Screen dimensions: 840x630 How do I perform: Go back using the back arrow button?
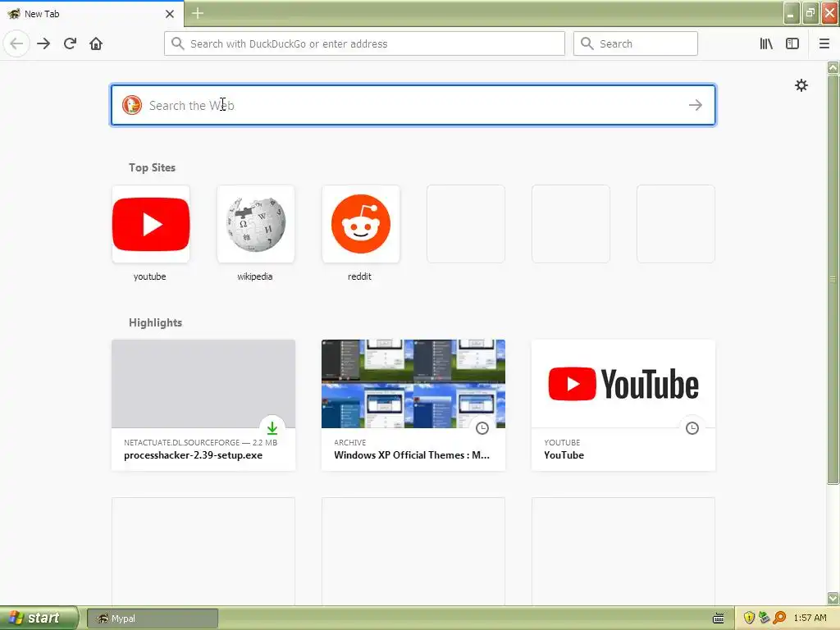tap(16, 43)
